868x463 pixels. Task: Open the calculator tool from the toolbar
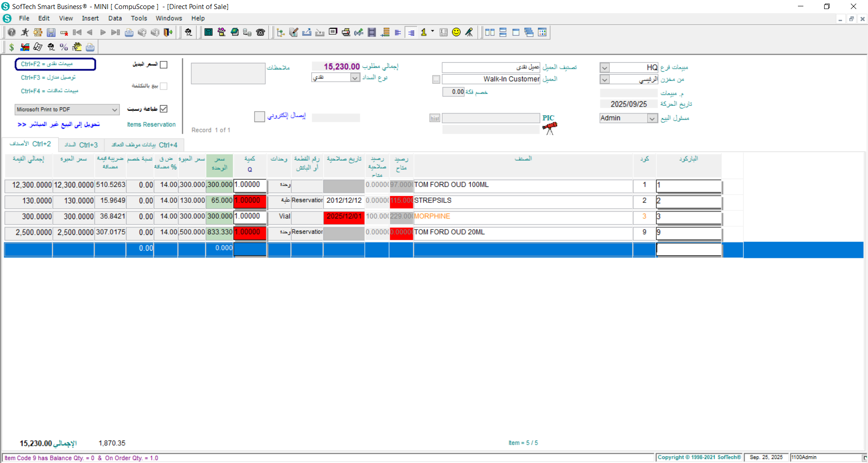pyautogui.click(x=208, y=32)
